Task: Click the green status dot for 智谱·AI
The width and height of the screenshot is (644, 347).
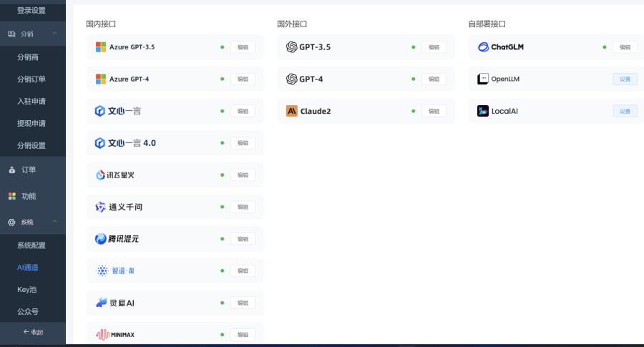Action: point(223,270)
